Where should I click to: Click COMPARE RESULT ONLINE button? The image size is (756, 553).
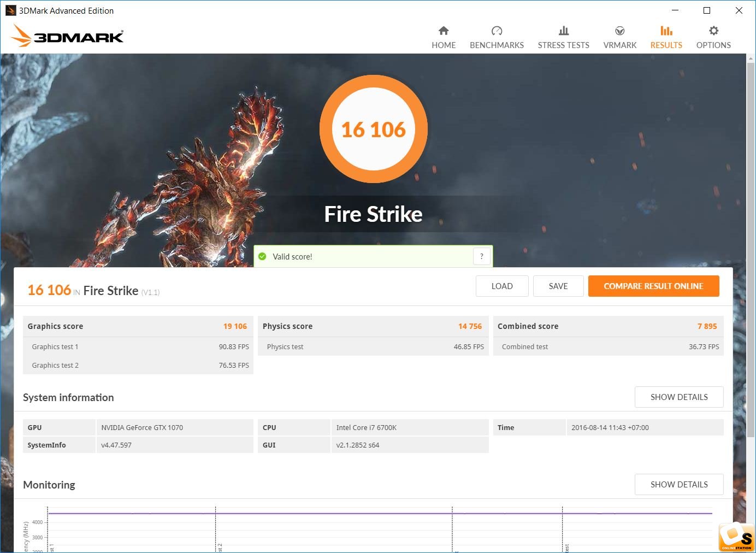coord(653,286)
